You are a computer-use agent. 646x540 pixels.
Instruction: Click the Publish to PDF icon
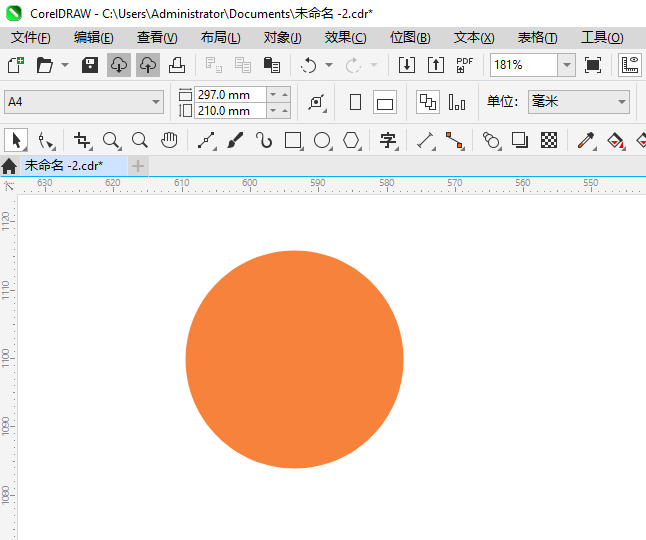464,65
